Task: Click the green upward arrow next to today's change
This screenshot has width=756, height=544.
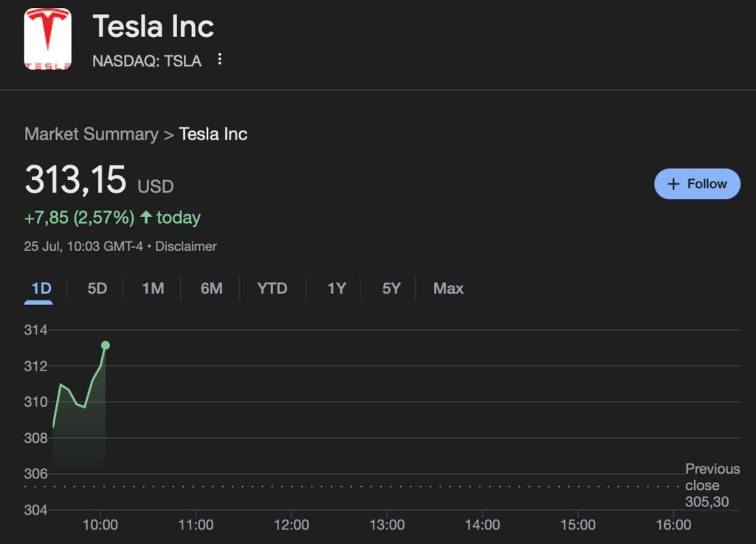Action: 147,217
